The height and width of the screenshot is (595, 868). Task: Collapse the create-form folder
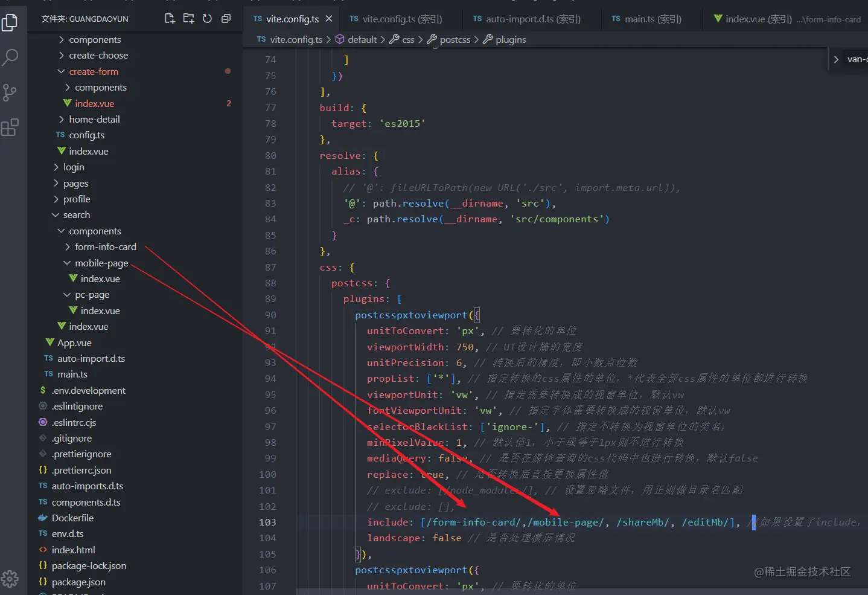pos(94,71)
